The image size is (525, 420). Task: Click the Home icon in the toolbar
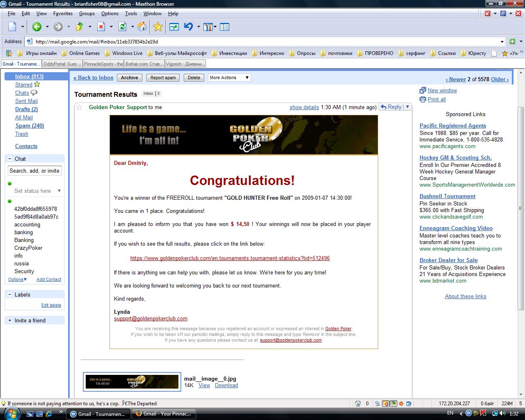click(x=142, y=27)
